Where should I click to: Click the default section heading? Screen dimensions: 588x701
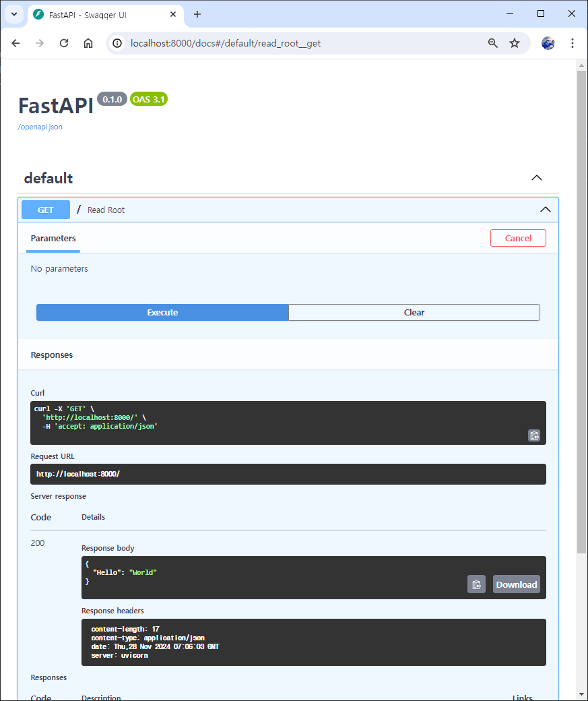pos(48,178)
